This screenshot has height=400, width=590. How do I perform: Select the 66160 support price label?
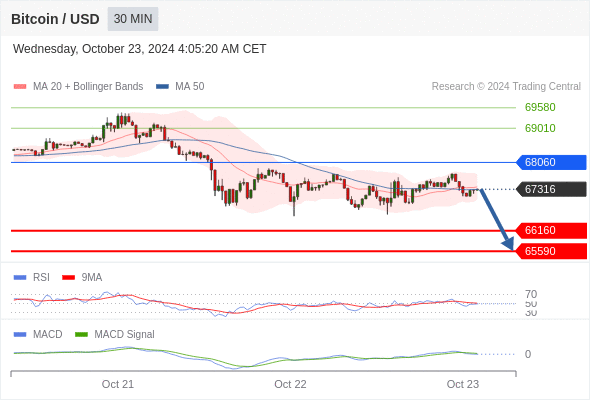coord(551,230)
